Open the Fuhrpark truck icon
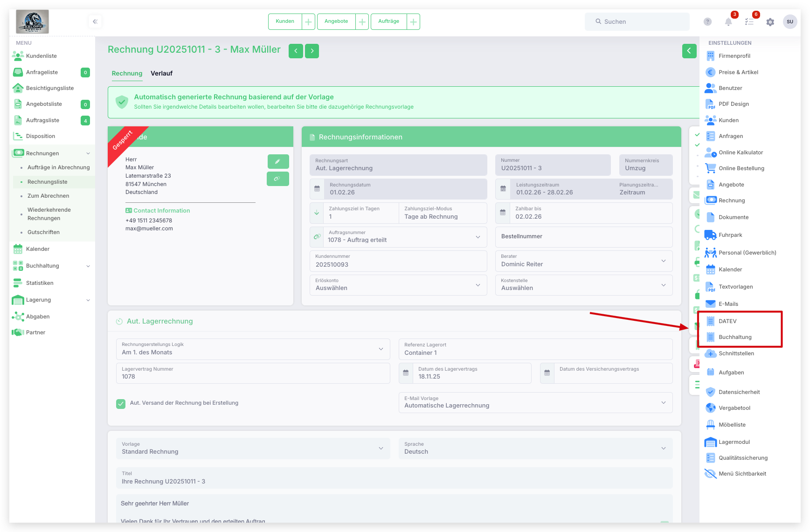This screenshot has width=810, height=532. tap(710, 235)
